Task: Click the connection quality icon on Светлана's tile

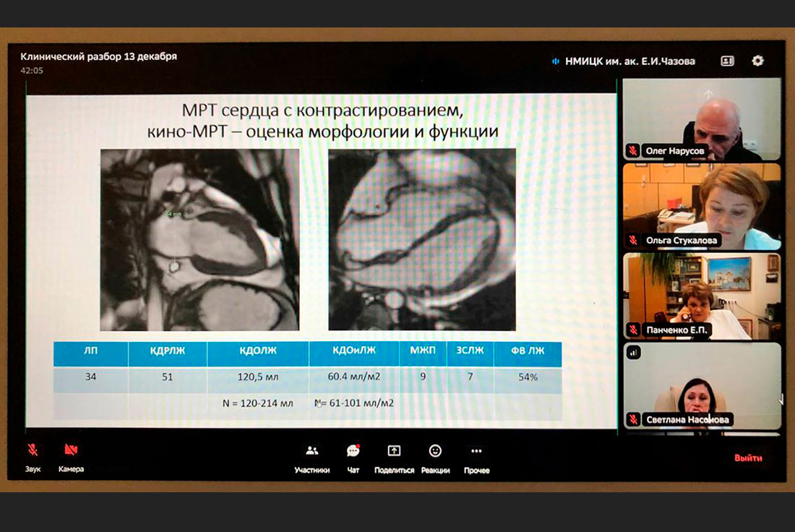Action: [633, 352]
